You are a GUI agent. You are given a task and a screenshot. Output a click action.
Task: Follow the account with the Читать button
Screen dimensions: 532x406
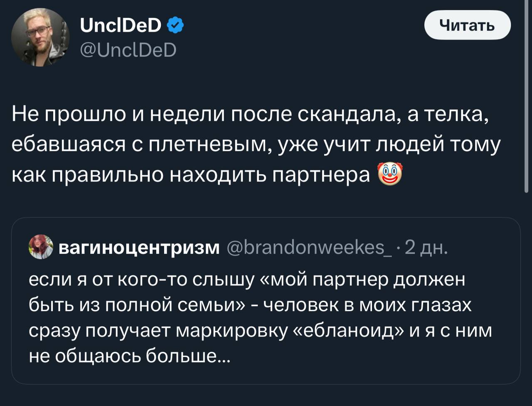click(x=467, y=25)
